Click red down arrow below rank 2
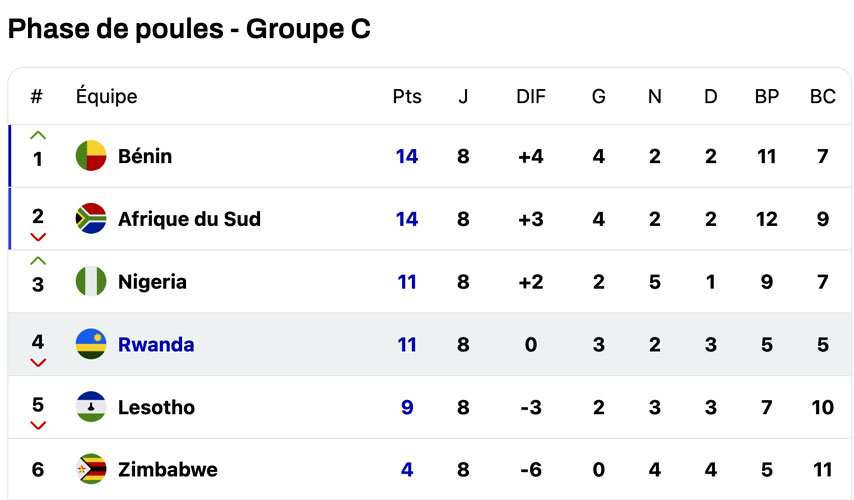The image size is (854, 500). tap(38, 238)
